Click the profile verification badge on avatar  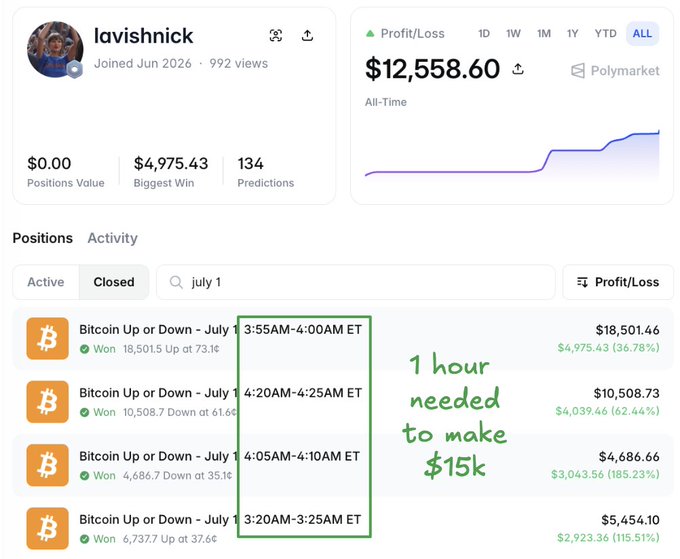pyautogui.click(x=75, y=69)
